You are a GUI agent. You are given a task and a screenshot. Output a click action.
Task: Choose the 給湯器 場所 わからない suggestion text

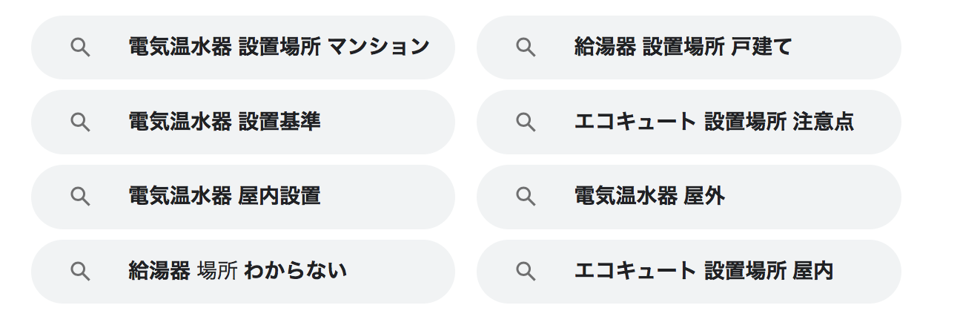coord(237,272)
